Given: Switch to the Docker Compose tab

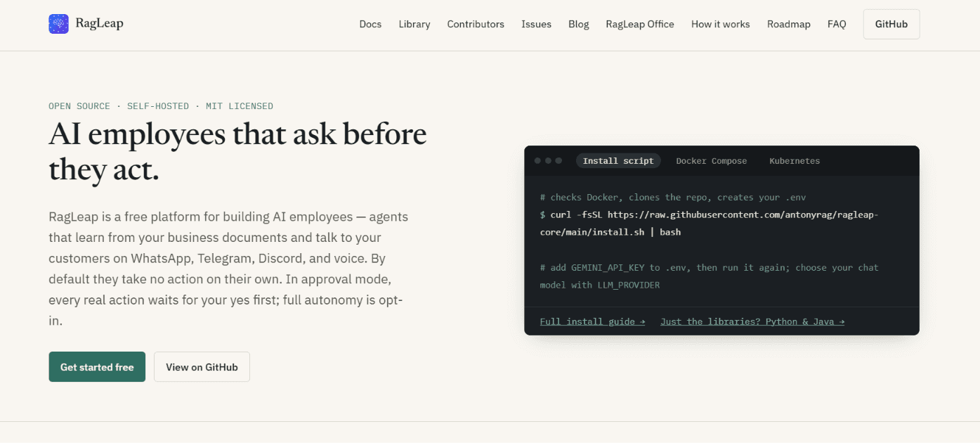Looking at the screenshot, I should point(712,161).
